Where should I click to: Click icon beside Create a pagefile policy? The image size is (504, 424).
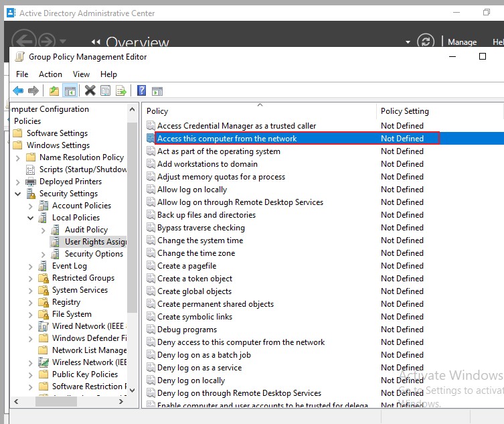click(151, 266)
